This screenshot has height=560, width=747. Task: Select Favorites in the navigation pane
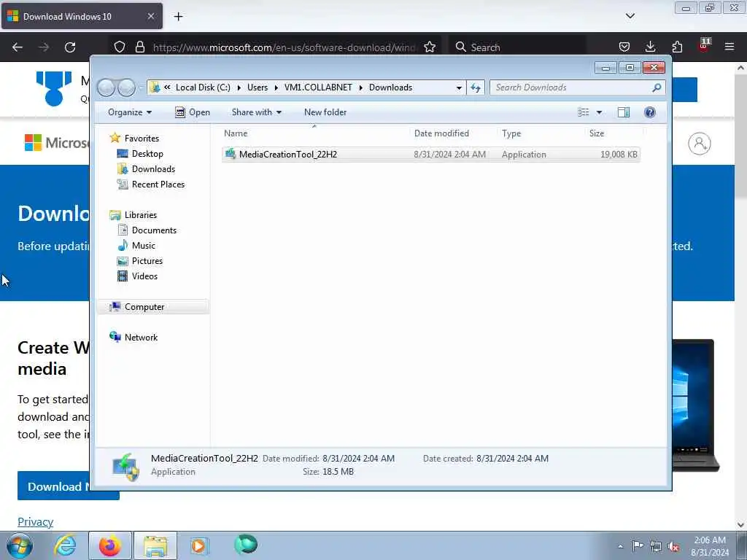point(142,138)
